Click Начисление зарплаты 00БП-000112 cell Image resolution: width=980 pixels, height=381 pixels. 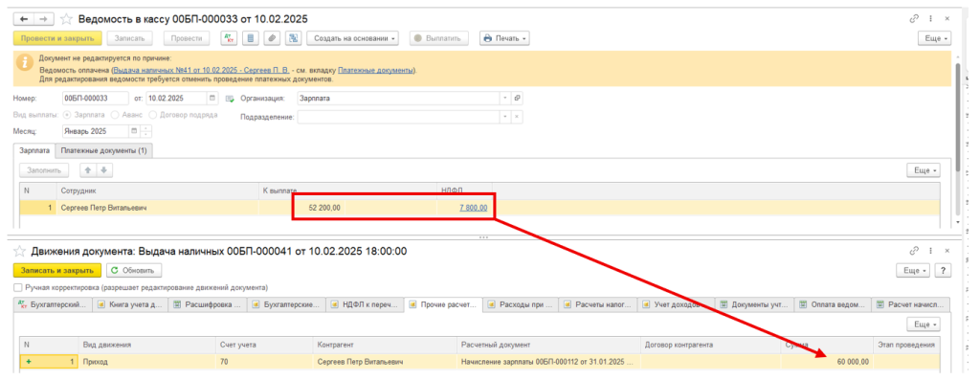pos(547,362)
